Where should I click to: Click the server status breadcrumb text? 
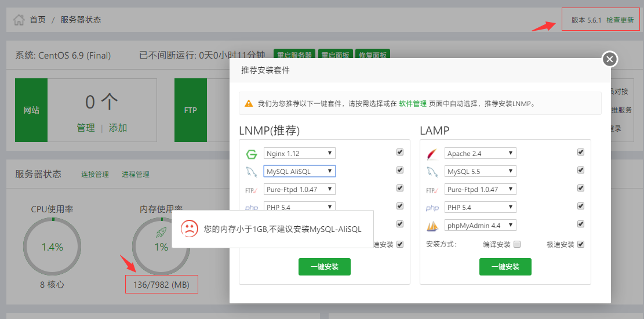coord(81,20)
